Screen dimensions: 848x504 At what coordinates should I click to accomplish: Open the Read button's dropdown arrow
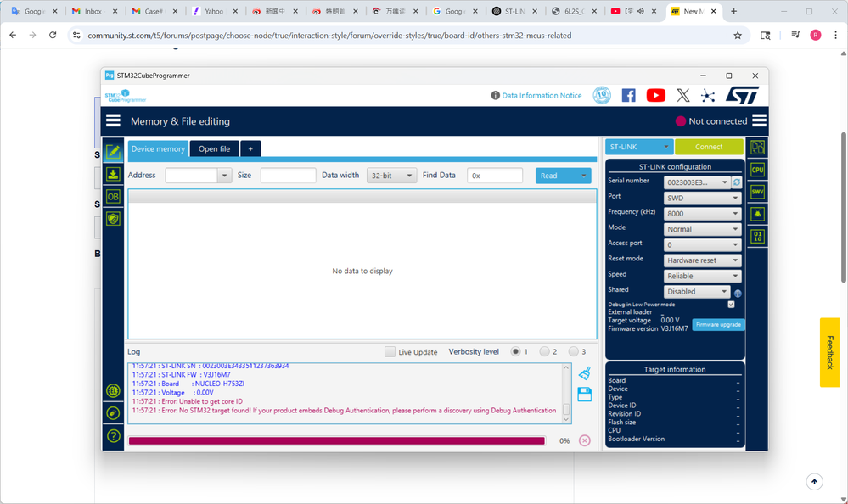tap(583, 176)
